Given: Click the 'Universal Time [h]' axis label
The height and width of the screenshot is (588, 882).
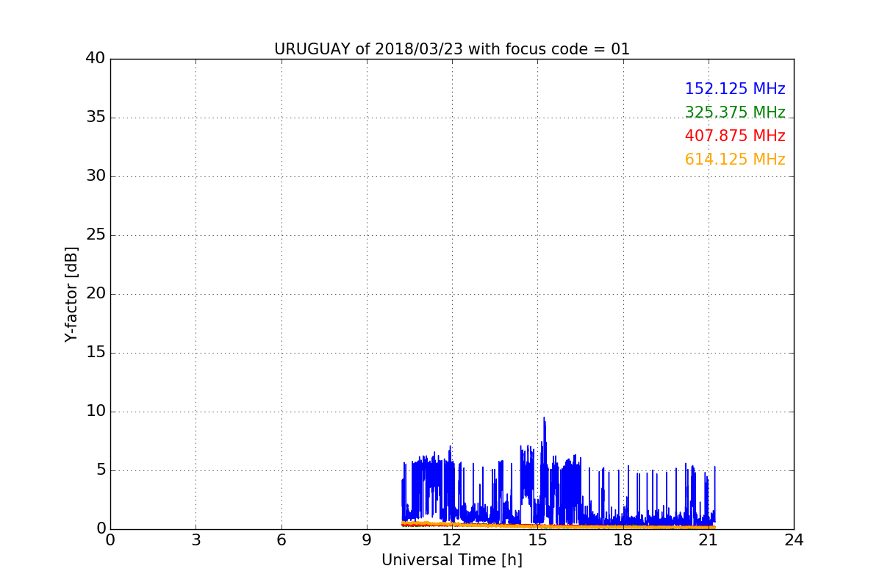Looking at the screenshot, I should tap(451, 560).
